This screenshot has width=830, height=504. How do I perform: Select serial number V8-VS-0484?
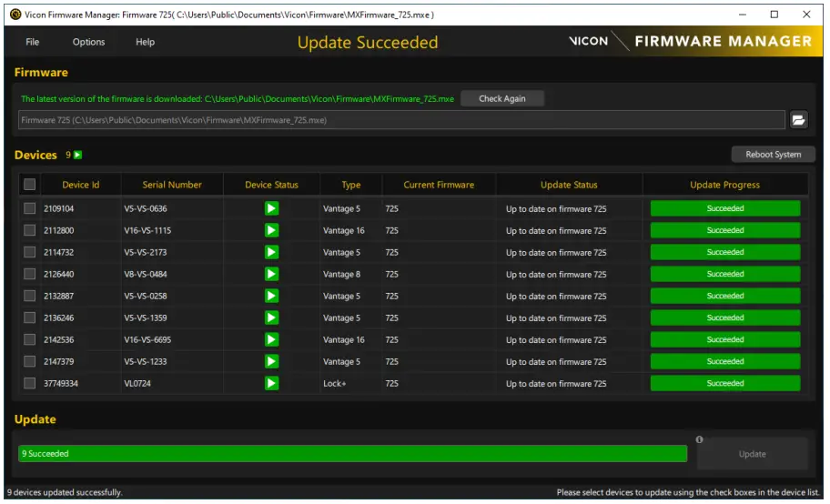[146, 274]
